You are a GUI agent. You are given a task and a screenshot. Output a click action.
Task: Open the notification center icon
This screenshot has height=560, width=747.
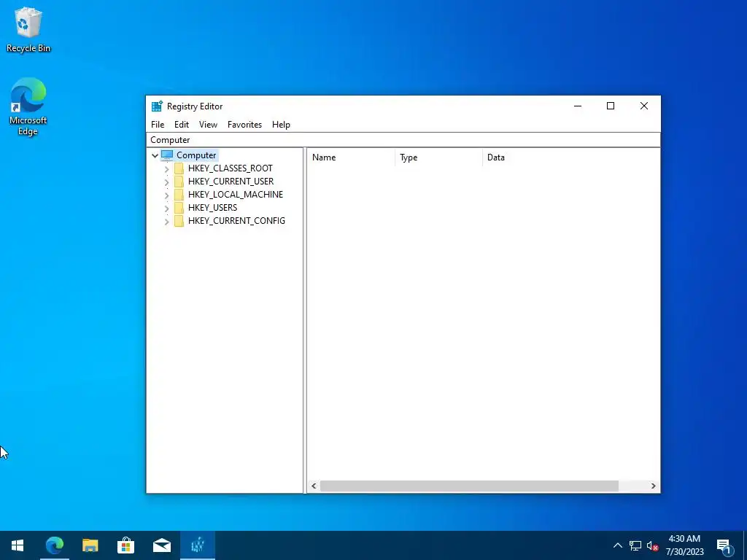[724, 545]
